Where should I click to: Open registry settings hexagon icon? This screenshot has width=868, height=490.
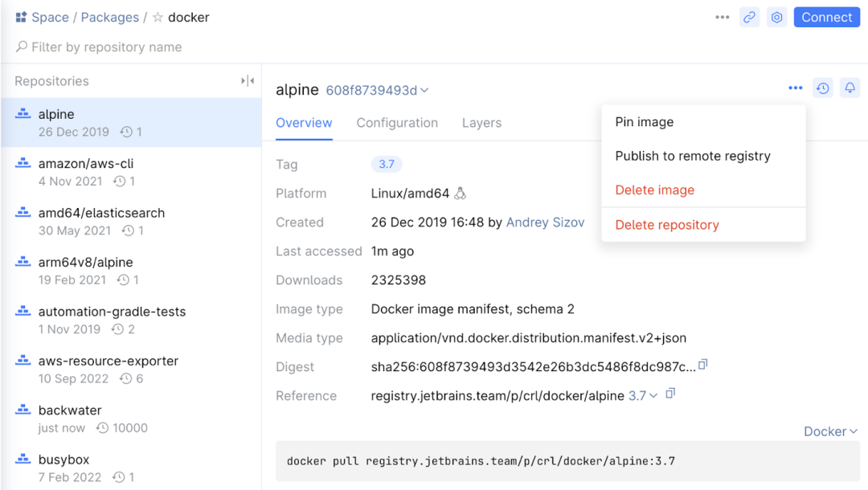776,17
